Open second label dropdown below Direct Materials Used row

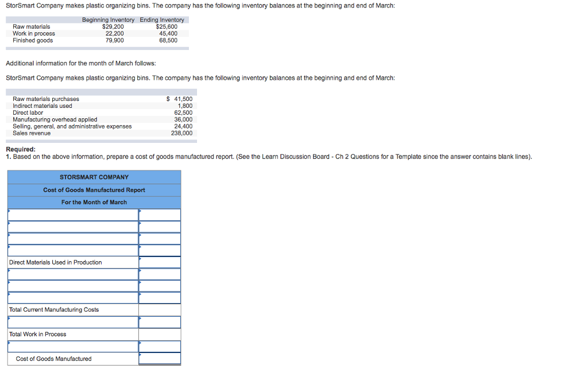[73, 286]
